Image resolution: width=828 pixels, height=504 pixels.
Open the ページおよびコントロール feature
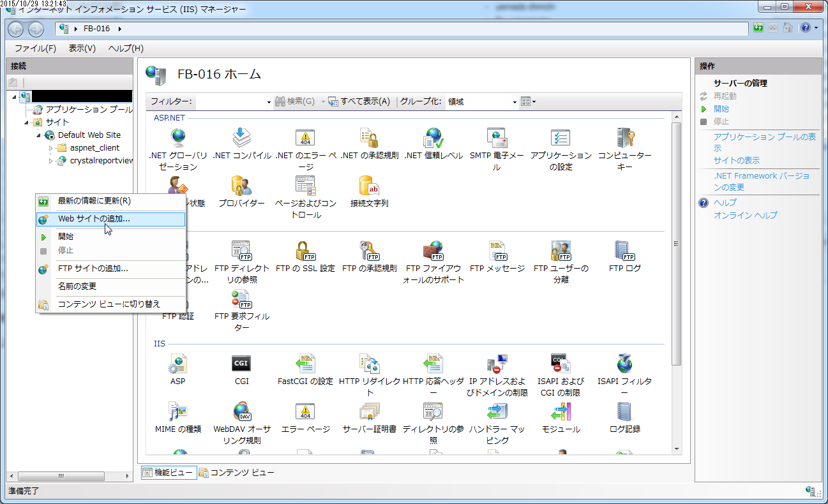[305, 197]
